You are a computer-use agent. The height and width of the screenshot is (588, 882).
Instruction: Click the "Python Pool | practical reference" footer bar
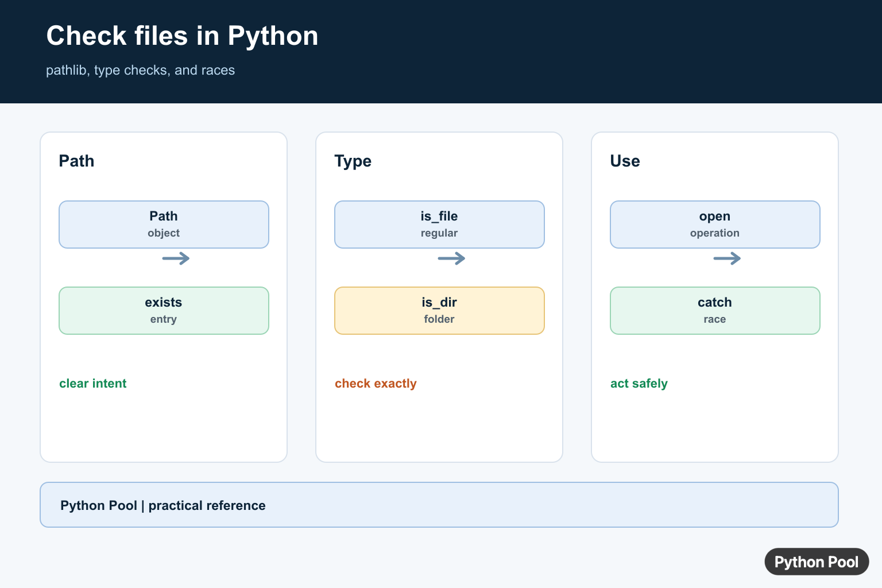pos(439,505)
